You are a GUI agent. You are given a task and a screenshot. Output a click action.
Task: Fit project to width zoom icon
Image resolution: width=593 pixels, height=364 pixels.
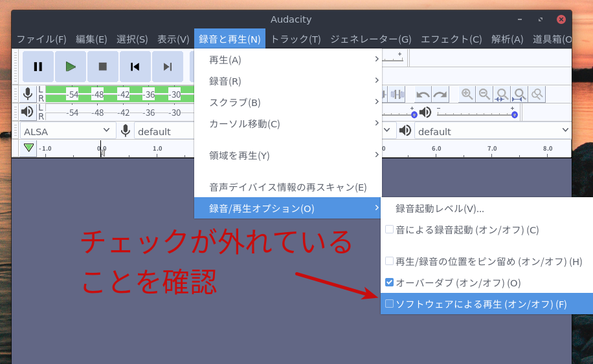[x=519, y=94]
